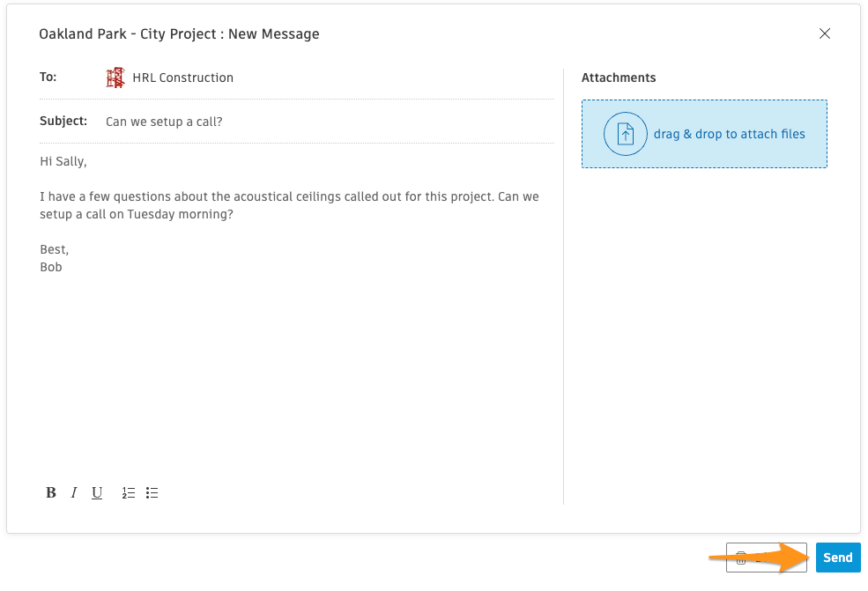Click the Attachments heading

point(619,78)
